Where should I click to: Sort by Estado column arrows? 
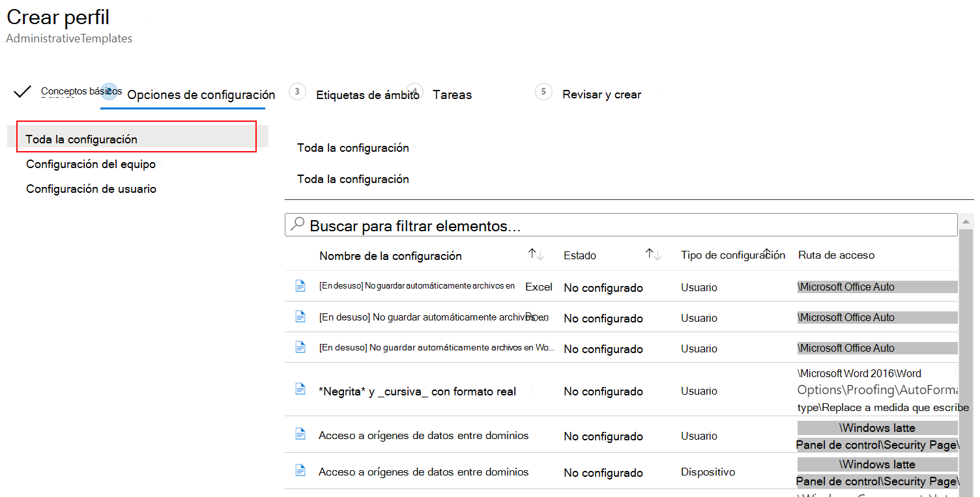click(654, 255)
